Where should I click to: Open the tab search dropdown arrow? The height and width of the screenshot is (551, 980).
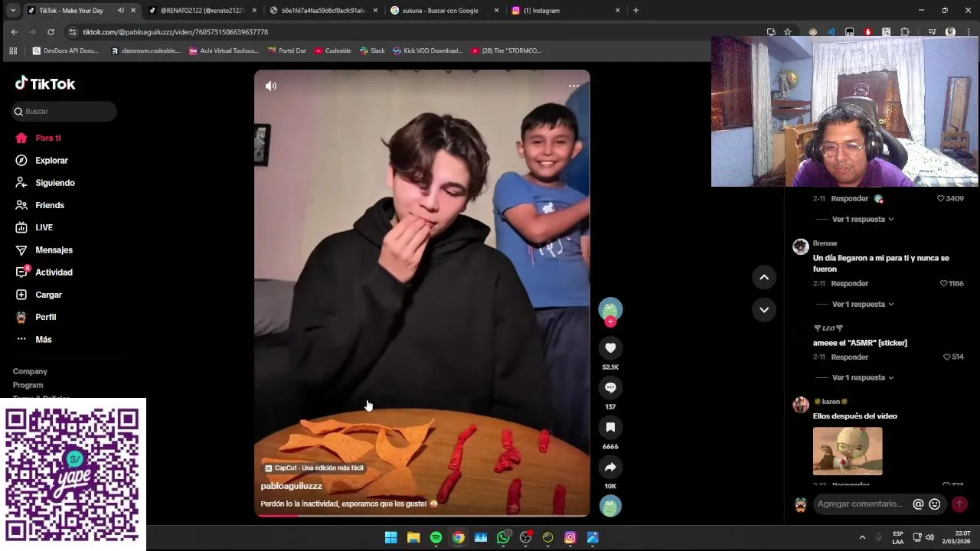click(x=12, y=11)
